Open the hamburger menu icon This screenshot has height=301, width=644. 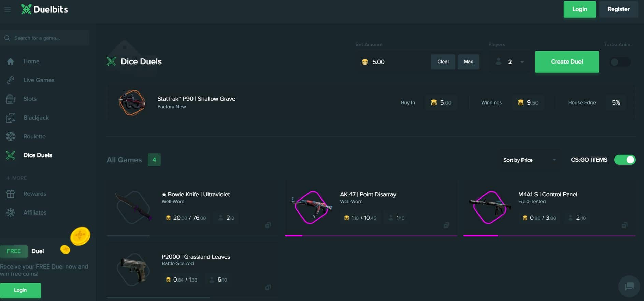click(x=8, y=10)
